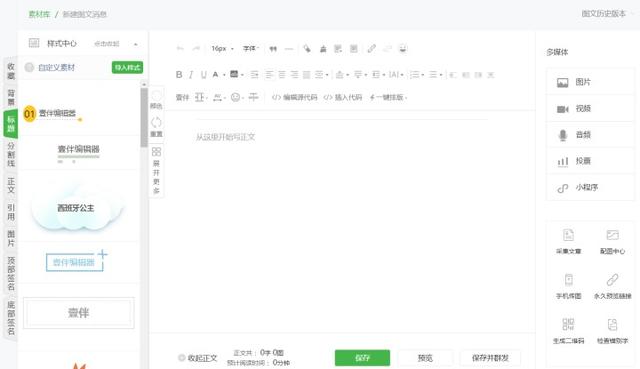Insert a video via 视频
Viewport: 640px width, 369px height.
pos(590,109)
